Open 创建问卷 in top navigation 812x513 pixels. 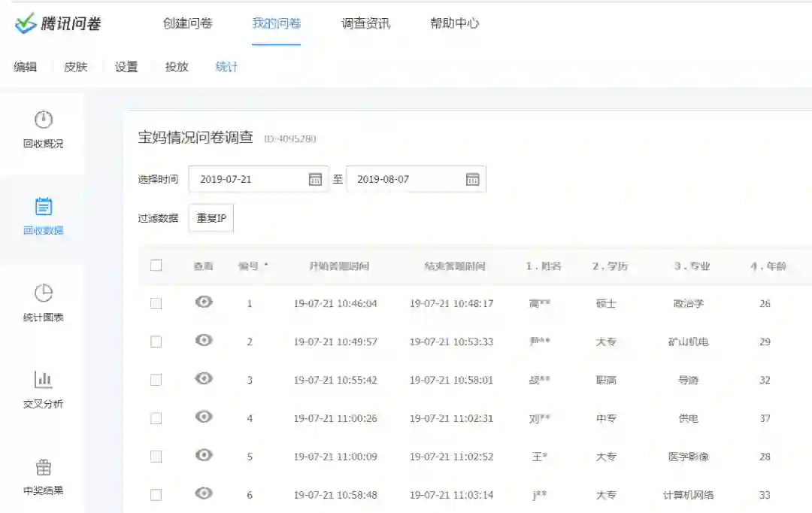[x=188, y=23]
